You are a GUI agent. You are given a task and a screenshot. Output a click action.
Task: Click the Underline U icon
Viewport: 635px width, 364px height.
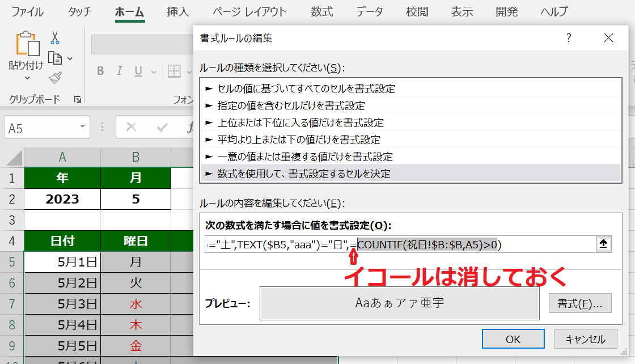138,71
